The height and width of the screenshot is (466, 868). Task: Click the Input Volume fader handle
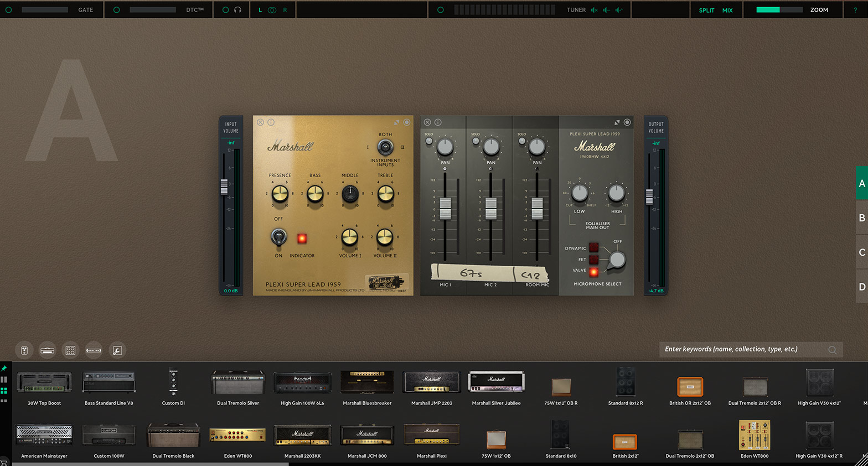click(x=224, y=187)
